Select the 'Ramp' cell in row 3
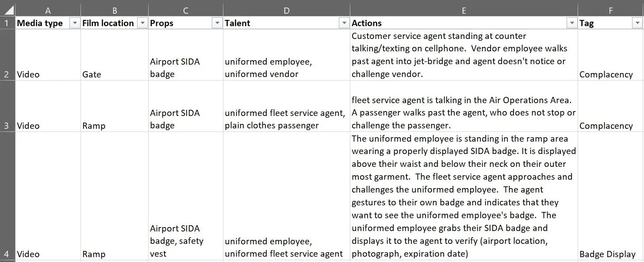The height and width of the screenshot is (262, 644). click(x=115, y=106)
